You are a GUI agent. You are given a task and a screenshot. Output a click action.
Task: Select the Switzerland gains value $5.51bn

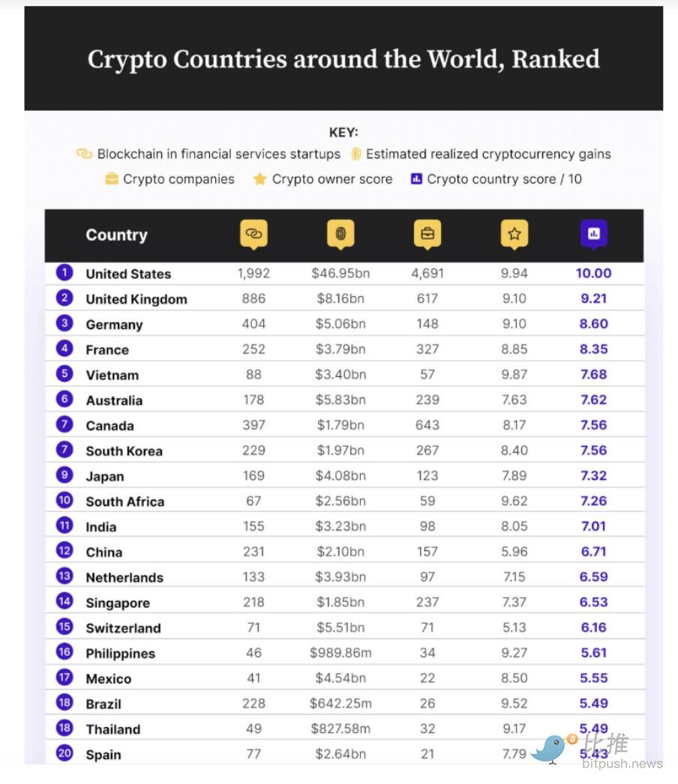point(340,627)
